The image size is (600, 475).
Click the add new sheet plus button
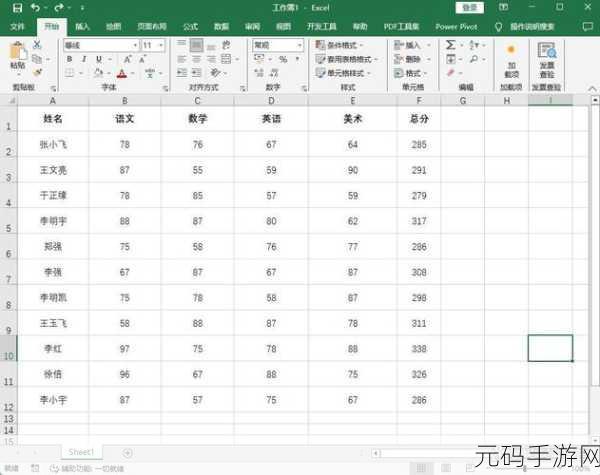click(x=127, y=453)
